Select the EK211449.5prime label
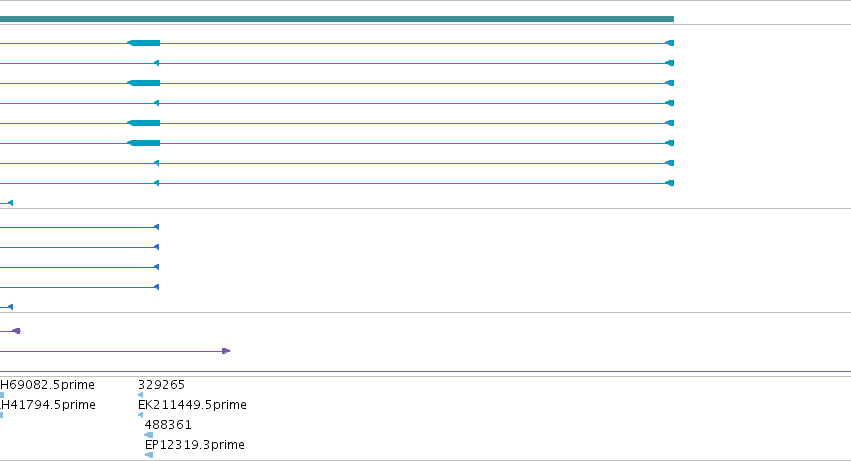The height and width of the screenshot is (461, 851). [192, 405]
